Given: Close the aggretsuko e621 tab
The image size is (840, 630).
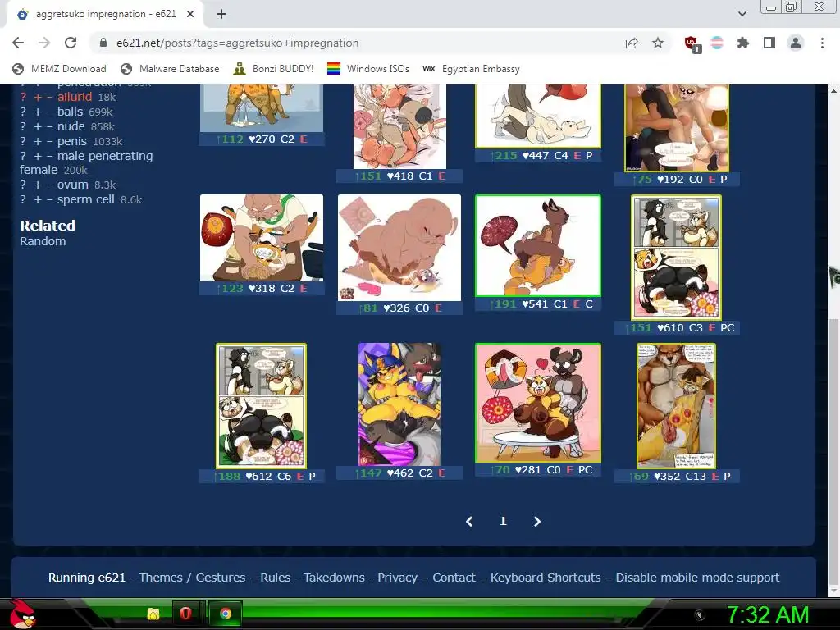Looking at the screenshot, I should (190, 14).
